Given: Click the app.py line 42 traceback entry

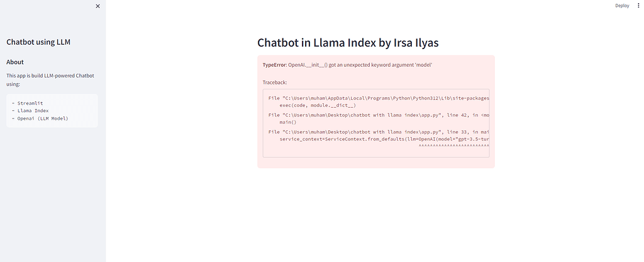Looking at the screenshot, I should pyautogui.click(x=379, y=115).
